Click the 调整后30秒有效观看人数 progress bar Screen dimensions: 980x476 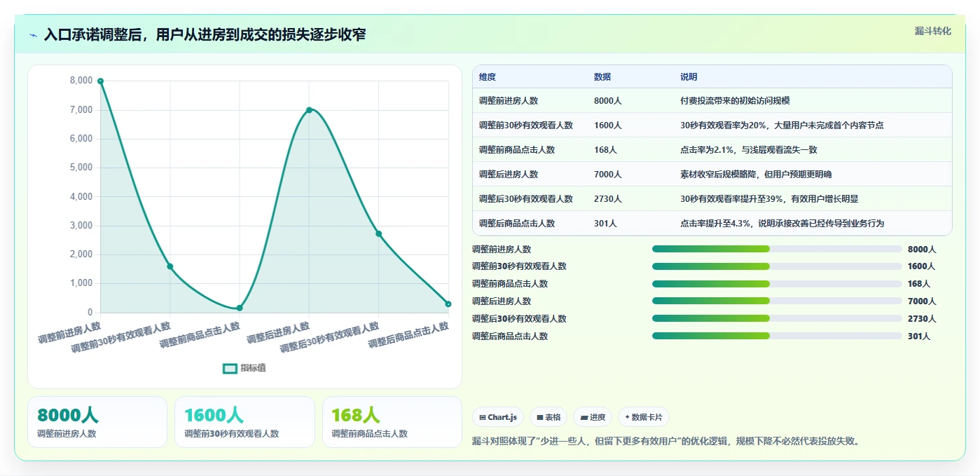[x=777, y=318]
